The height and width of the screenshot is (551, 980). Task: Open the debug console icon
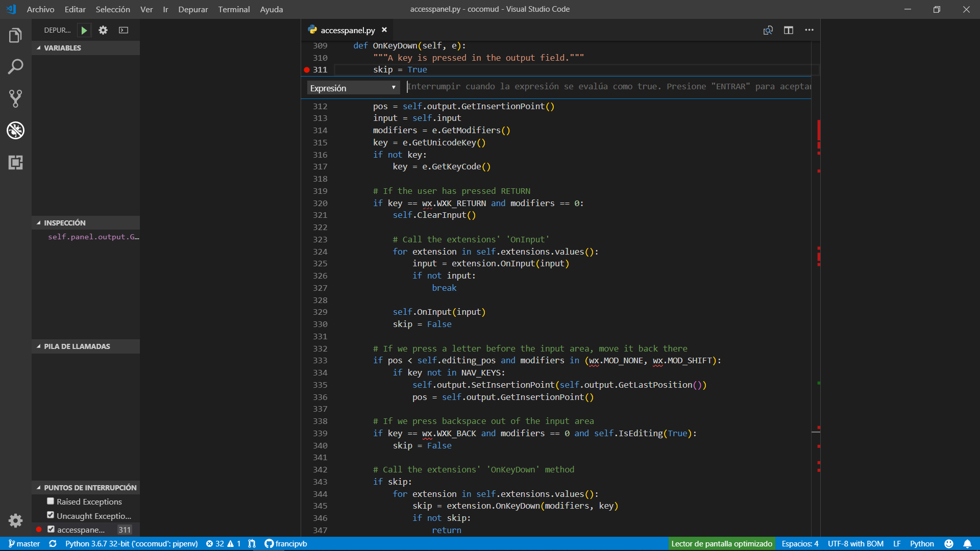pos(124,30)
